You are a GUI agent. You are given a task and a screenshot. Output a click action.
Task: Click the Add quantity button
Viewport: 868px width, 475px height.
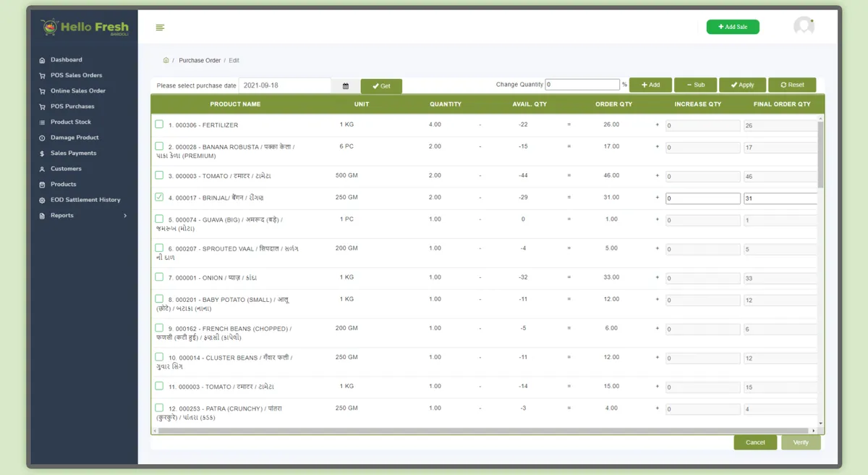[650, 85]
